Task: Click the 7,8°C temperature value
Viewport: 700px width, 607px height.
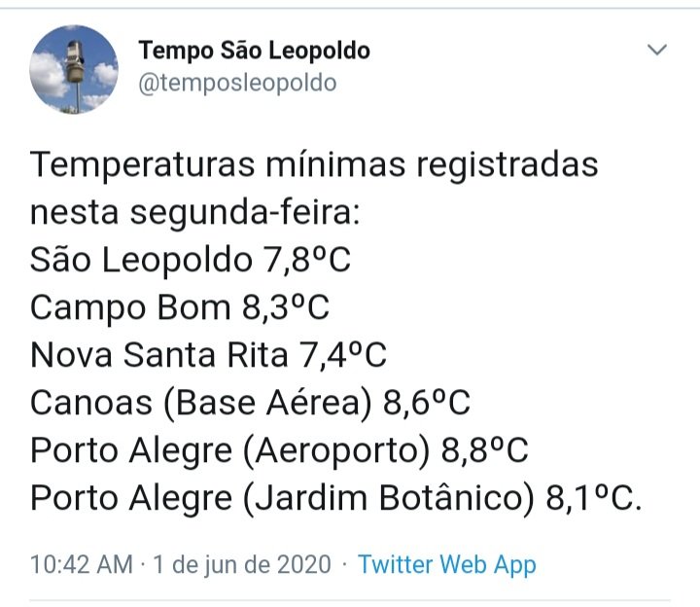Action: 307,260
